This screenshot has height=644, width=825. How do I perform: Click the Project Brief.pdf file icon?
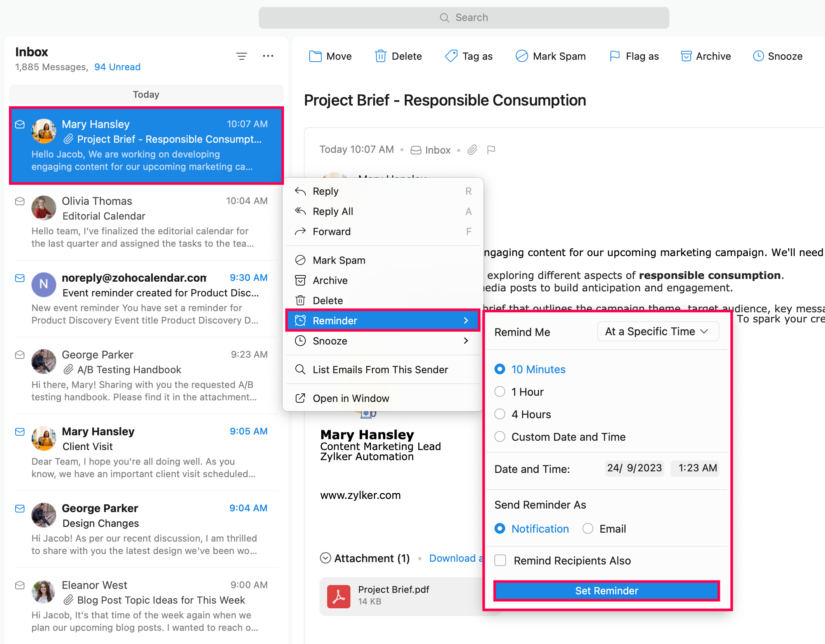(338, 596)
